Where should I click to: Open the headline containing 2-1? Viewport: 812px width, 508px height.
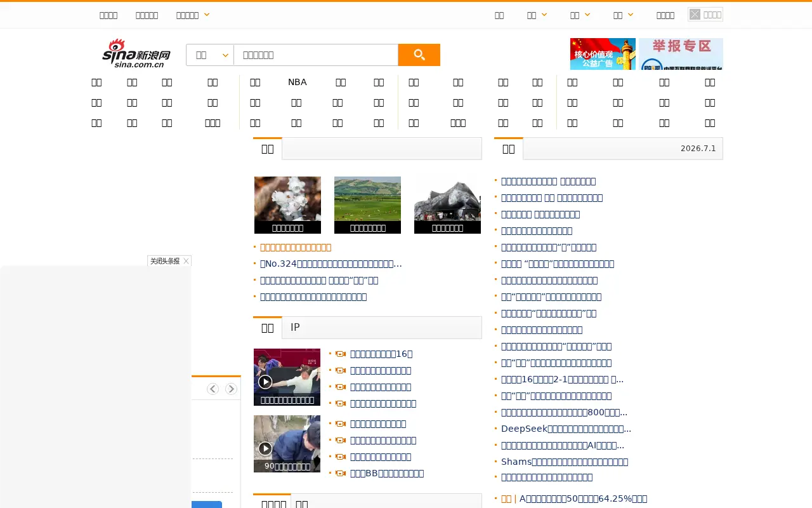pyautogui.click(x=562, y=379)
